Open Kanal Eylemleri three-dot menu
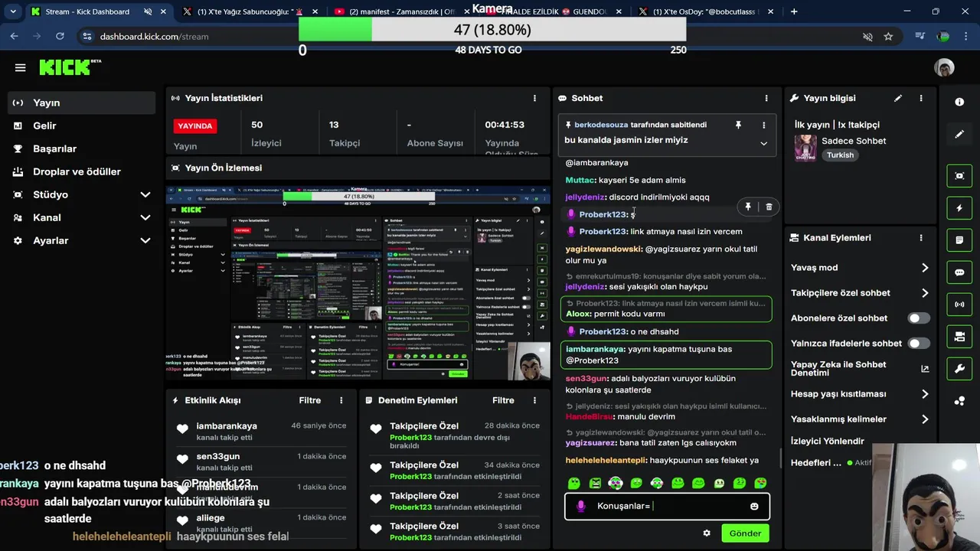The height and width of the screenshot is (551, 980). [921, 238]
